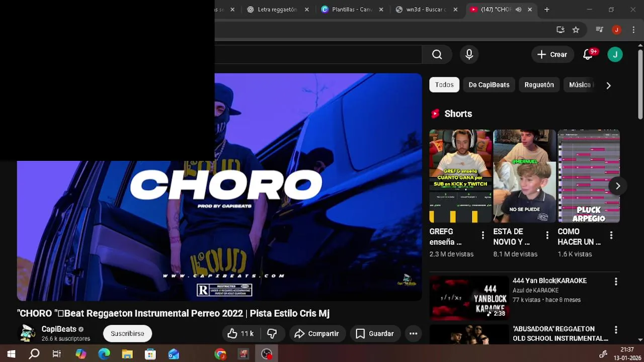Screen dimensions: 644x362
Task: Open the ESTA DE NOVIO short thumbnail
Action: [x=525, y=176]
